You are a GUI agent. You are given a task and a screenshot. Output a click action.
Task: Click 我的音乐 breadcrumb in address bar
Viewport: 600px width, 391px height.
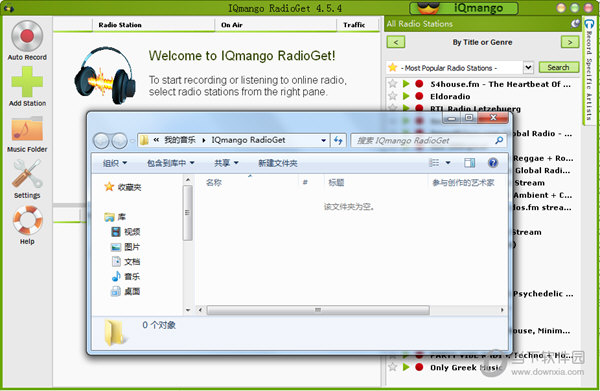coord(180,140)
